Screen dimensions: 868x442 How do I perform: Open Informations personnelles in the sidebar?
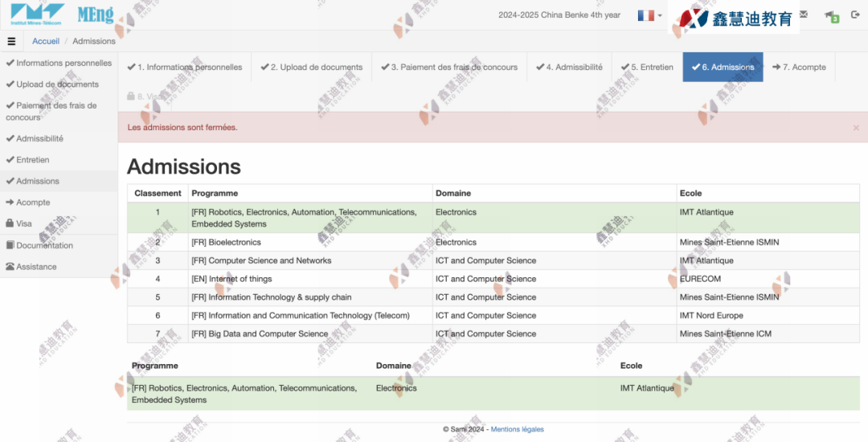59,63
